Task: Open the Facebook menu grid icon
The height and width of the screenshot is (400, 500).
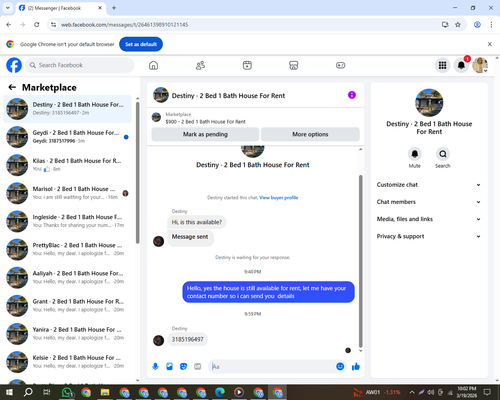Action: (x=442, y=65)
